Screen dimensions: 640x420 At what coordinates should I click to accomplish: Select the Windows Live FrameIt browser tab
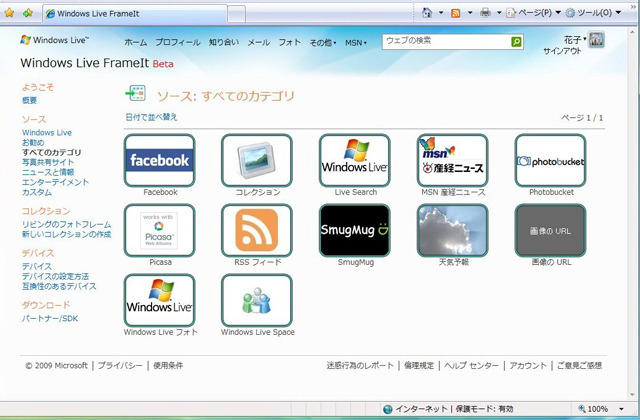tap(135, 13)
